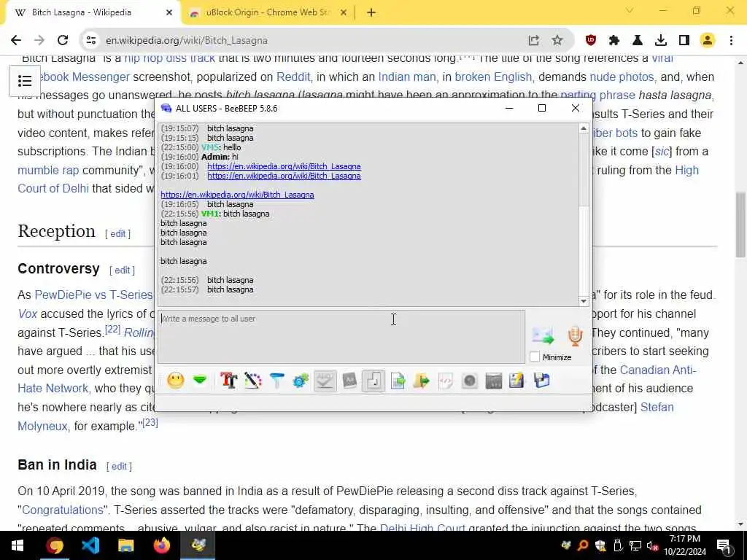Open the Bitch_Lasagna link at 19:16:01
747x560 pixels.
coord(284,176)
